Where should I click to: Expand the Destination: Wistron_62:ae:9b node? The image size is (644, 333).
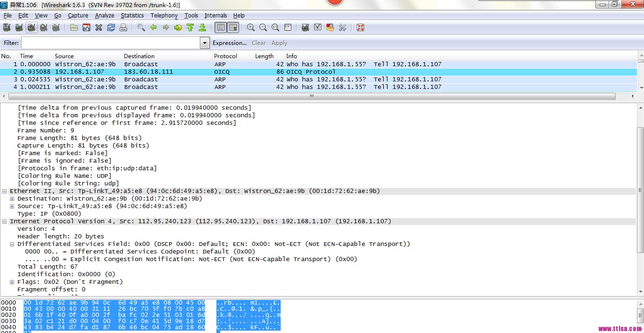click(12, 199)
